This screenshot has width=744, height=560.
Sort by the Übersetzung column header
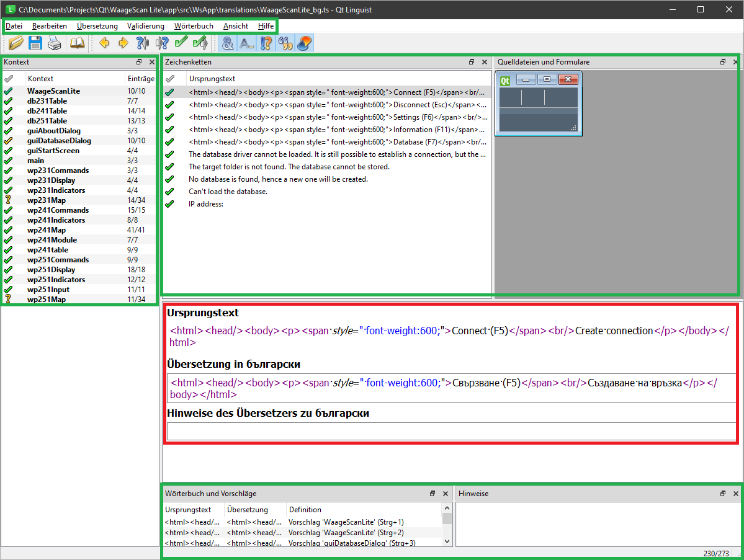click(255, 510)
